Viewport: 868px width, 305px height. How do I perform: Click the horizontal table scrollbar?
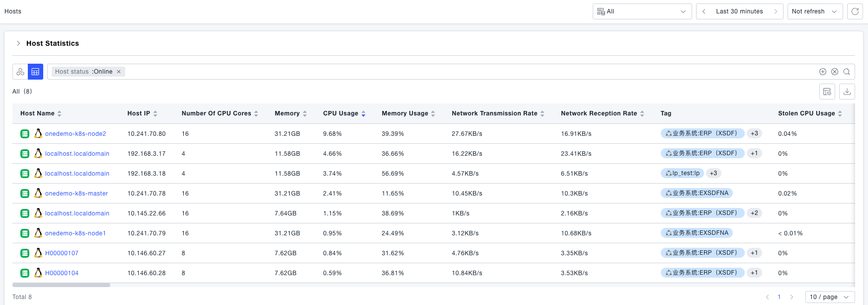(61, 285)
